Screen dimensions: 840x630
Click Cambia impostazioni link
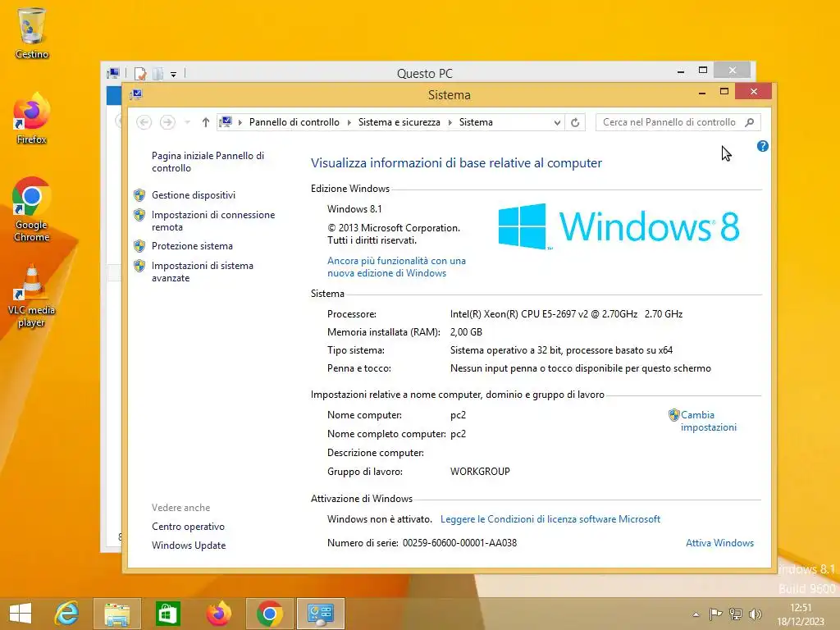708,421
